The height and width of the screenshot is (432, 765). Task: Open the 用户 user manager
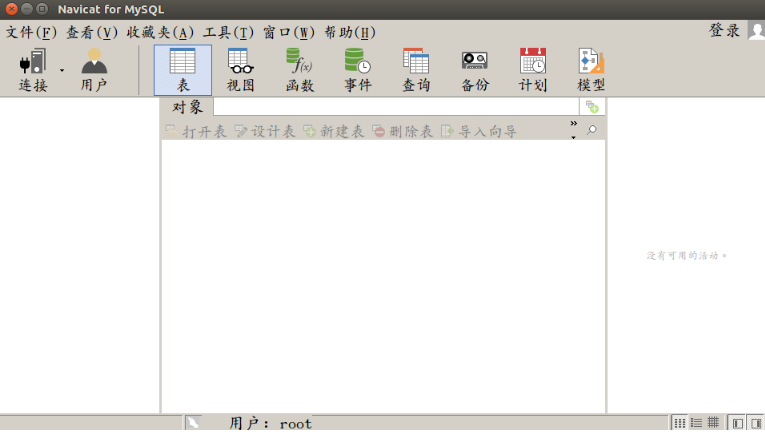tap(94, 70)
